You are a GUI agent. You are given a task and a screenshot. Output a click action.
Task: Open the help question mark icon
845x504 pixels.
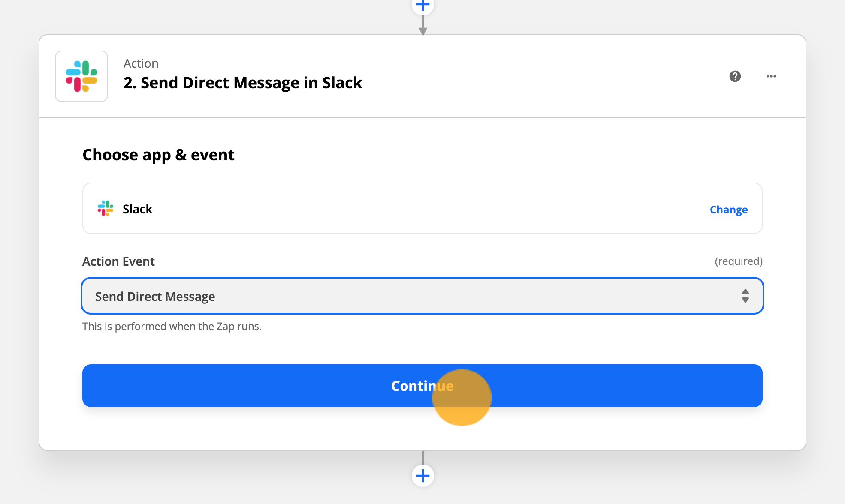pos(735,76)
